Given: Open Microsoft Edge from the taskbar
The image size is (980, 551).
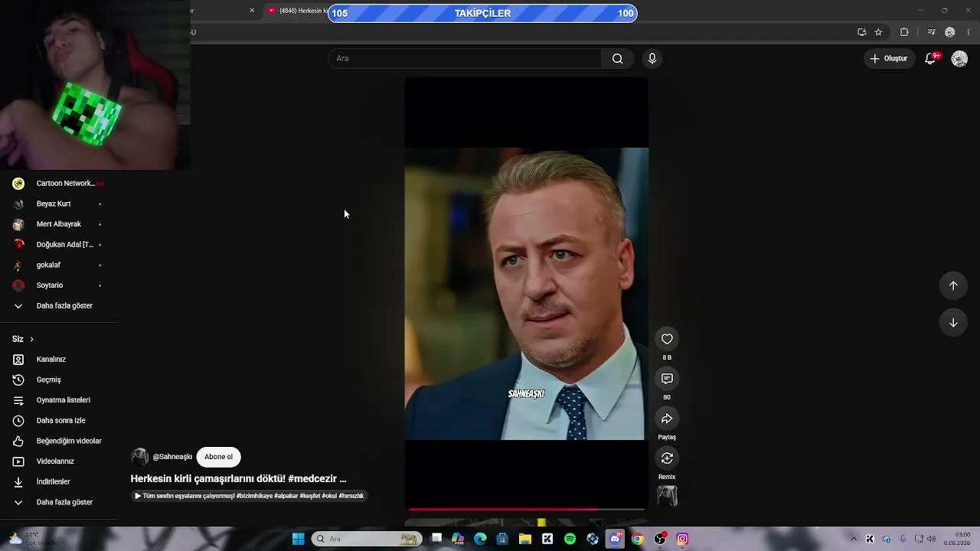Looking at the screenshot, I should [x=480, y=539].
